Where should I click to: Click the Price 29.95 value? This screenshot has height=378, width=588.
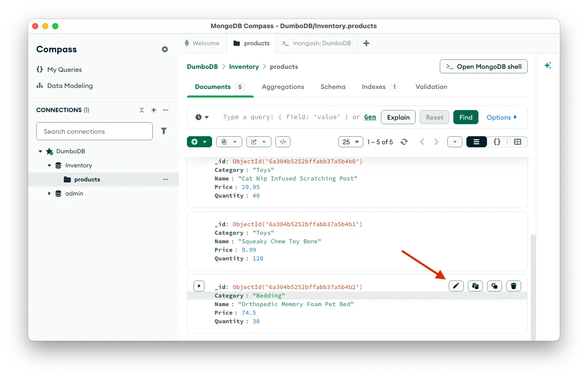point(250,187)
